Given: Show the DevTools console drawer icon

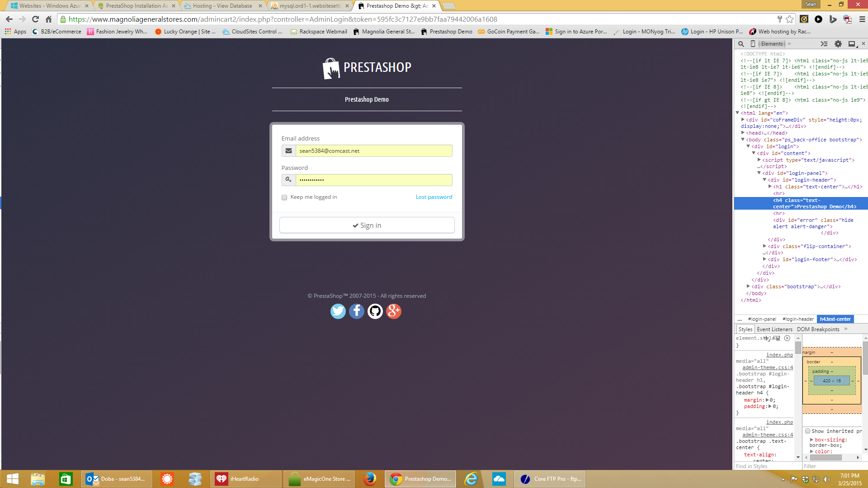Looking at the screenshot, I should click(x=824, y=44).
